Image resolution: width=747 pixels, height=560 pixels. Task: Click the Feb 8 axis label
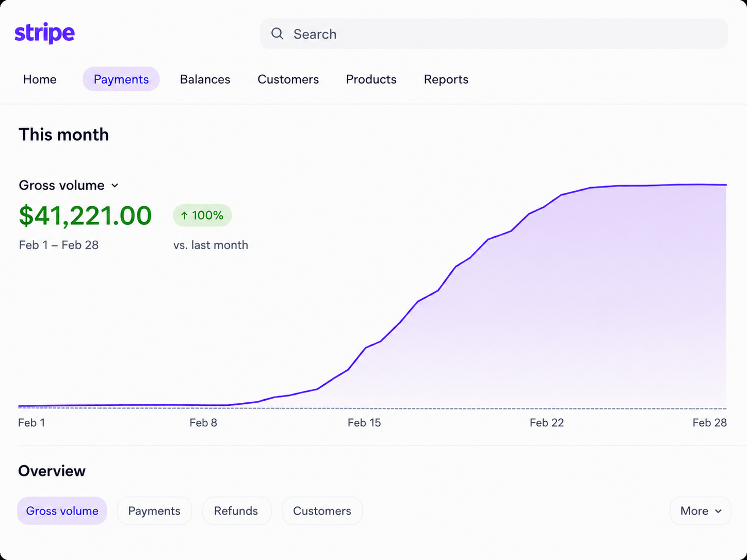click(x=203, y=423)
